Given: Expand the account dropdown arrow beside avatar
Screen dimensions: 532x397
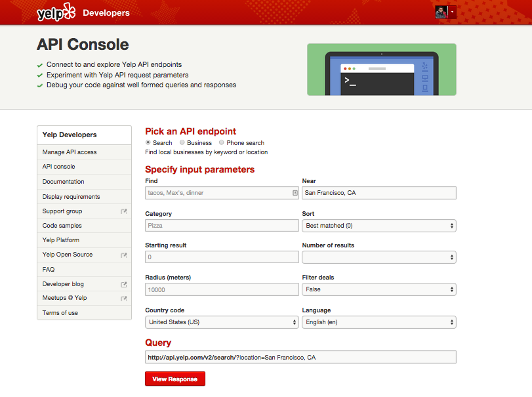Looking at the screenshot, I should point(452,12).
